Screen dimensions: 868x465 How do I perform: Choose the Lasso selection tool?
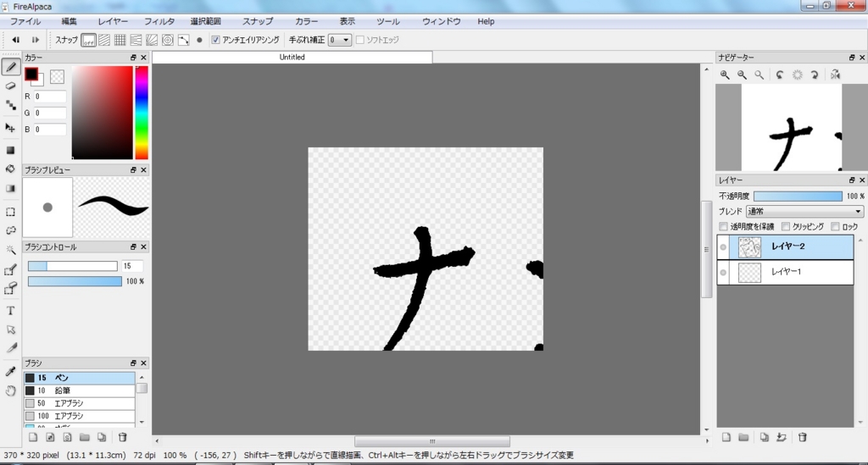tap(10, 230)
